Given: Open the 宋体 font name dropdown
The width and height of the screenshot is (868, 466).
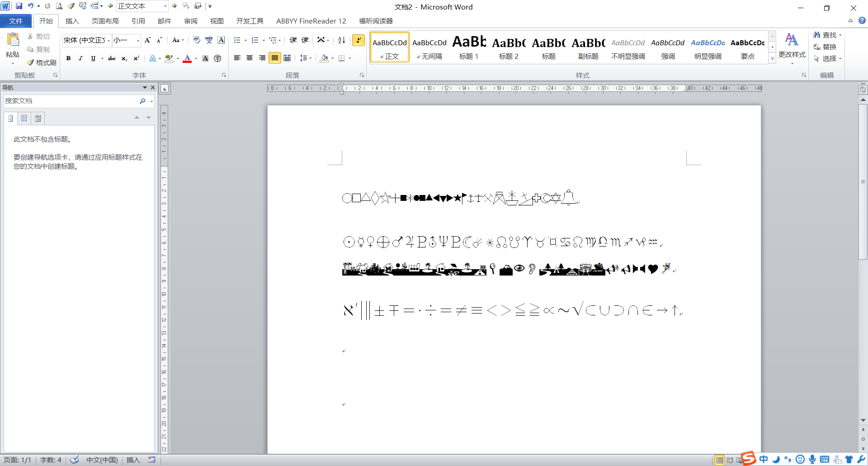Looking at the screenshot, I should pos(109,41).
